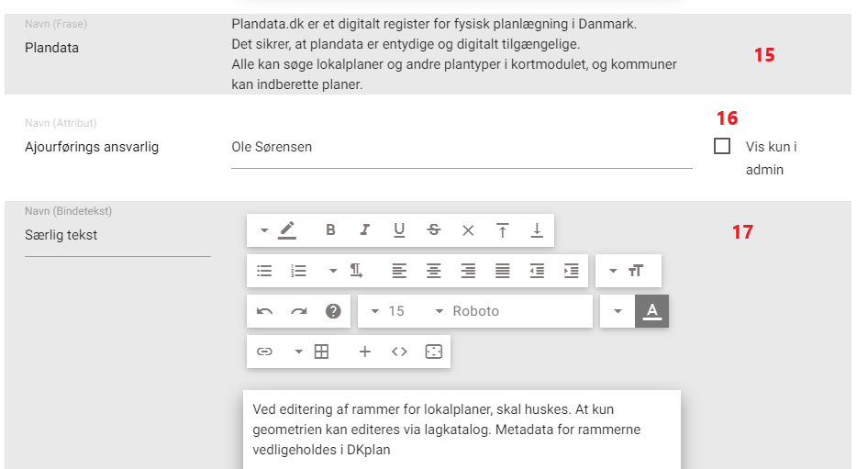Apply strikethrough to selected text
The image size is (868, 469).
[x=433, y=230]
